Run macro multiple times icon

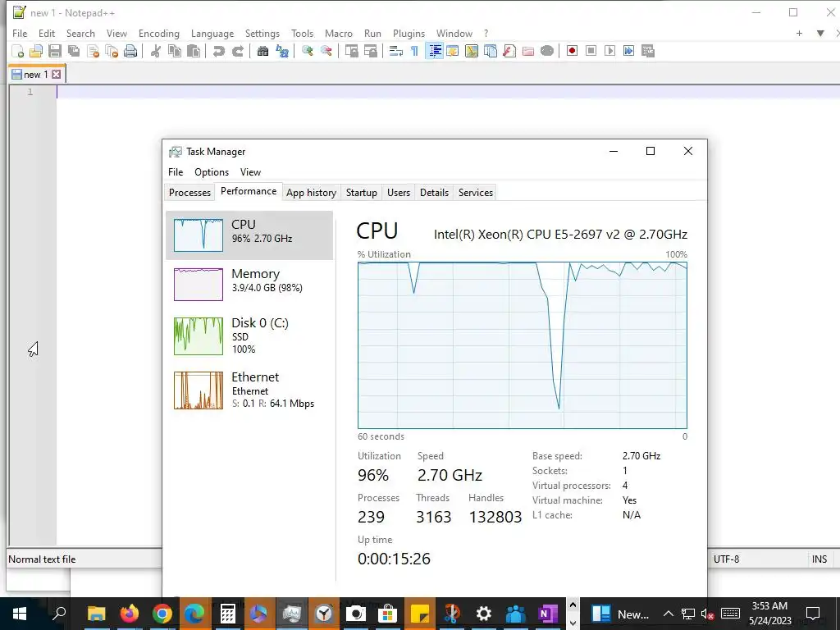[x=629, y=51]
